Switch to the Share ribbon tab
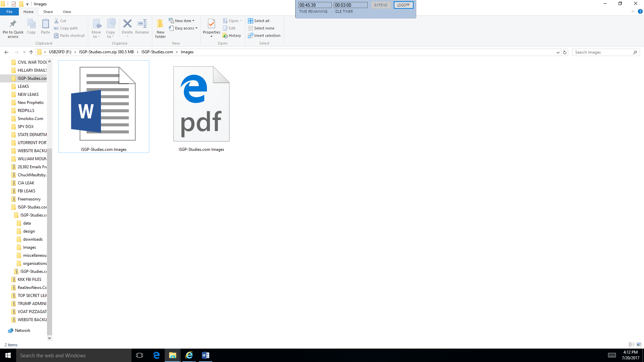644x362 pixels. pyautogui.click(x=48, y=12)
